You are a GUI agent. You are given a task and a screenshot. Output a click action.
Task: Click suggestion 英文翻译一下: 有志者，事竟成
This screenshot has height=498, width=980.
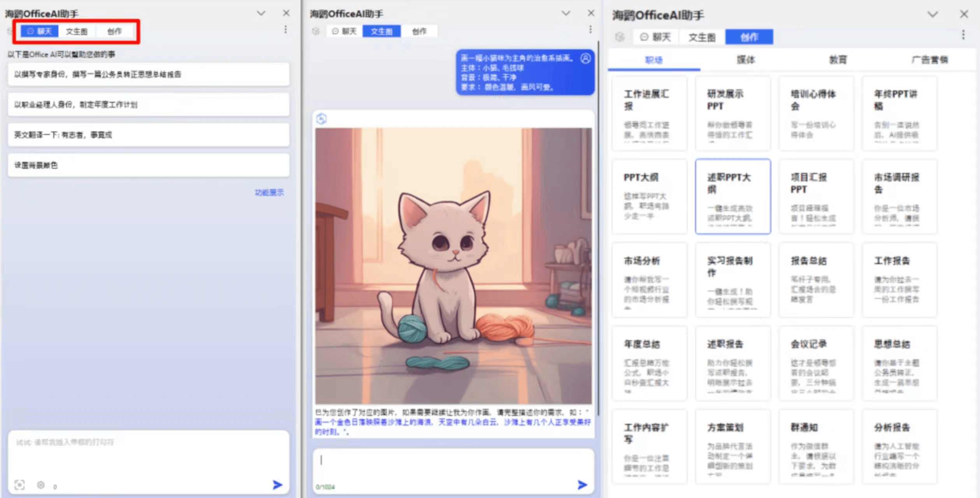[x=148, y=135]
